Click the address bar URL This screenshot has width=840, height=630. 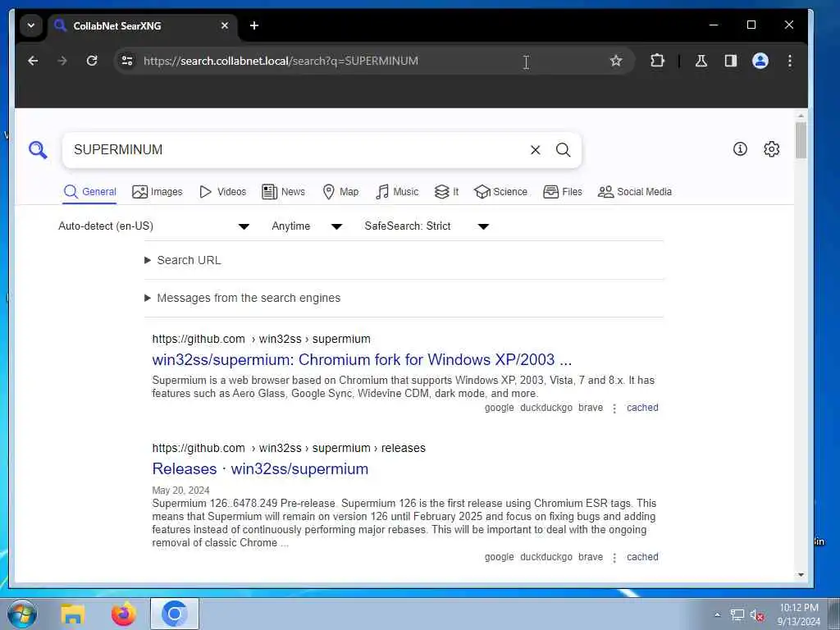coord(281,61)
